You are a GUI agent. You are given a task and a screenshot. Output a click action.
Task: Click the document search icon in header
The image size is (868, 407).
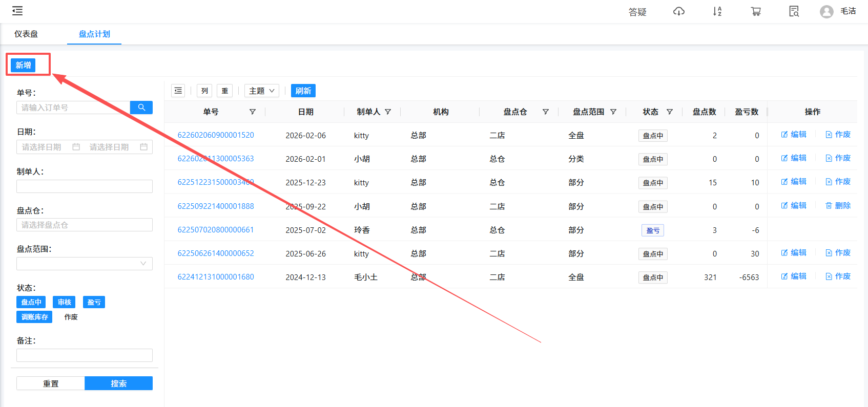(794, 11)
